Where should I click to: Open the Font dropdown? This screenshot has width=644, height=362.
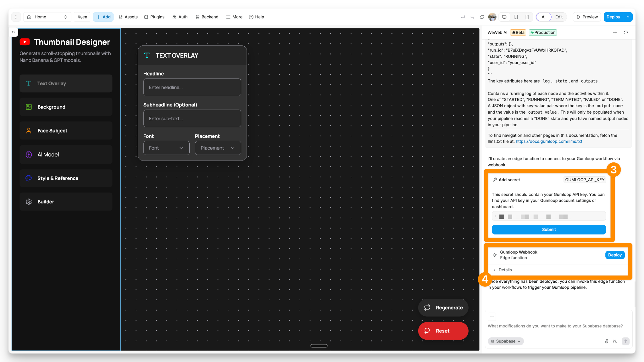[x=166, y=148]
